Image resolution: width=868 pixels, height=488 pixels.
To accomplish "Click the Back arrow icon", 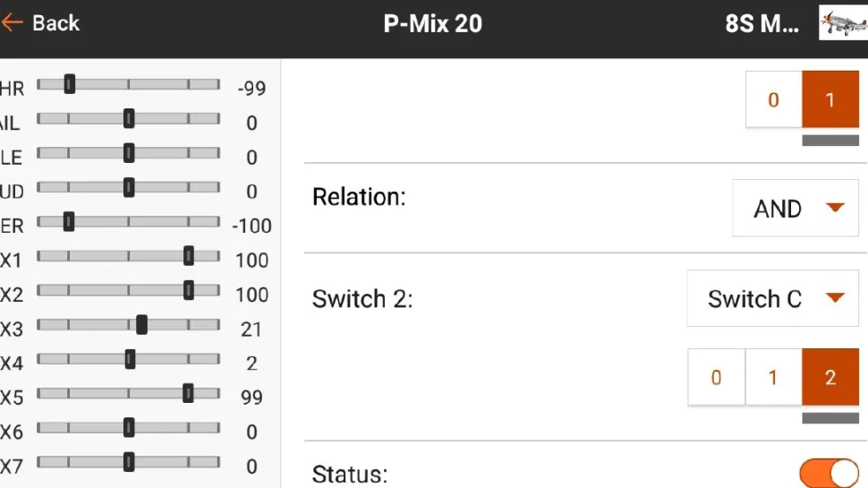I will click(x=12, y=23).
